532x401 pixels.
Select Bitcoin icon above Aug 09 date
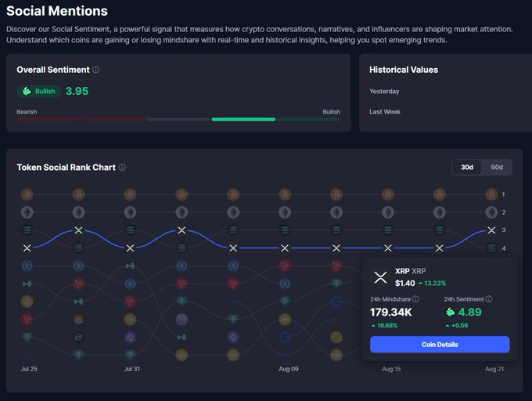[x=285, y=194]
